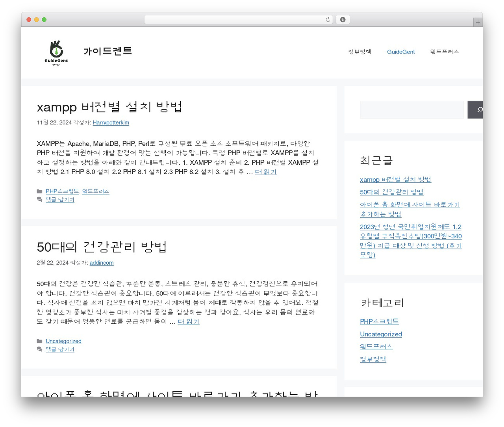Screen dimensions: 504x427
Task: Open recent post 2023년 청년 국민취업지원제도
Action: click(411, 241)
